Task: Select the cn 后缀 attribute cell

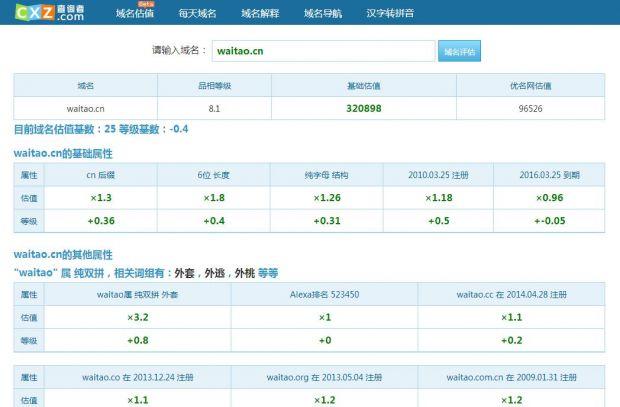Action: point(100,175)
